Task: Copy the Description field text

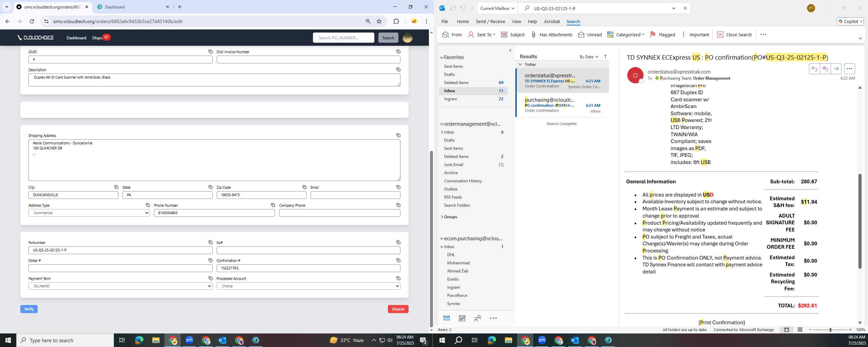Action: point(398,69)
